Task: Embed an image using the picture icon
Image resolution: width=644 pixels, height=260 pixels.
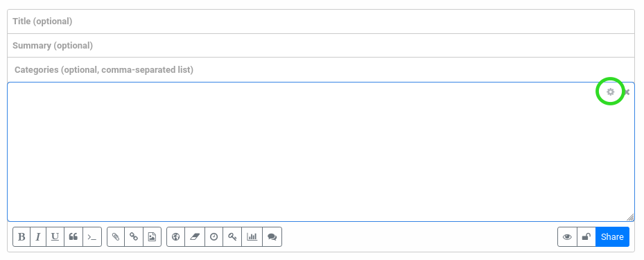Action: [152, 236]
